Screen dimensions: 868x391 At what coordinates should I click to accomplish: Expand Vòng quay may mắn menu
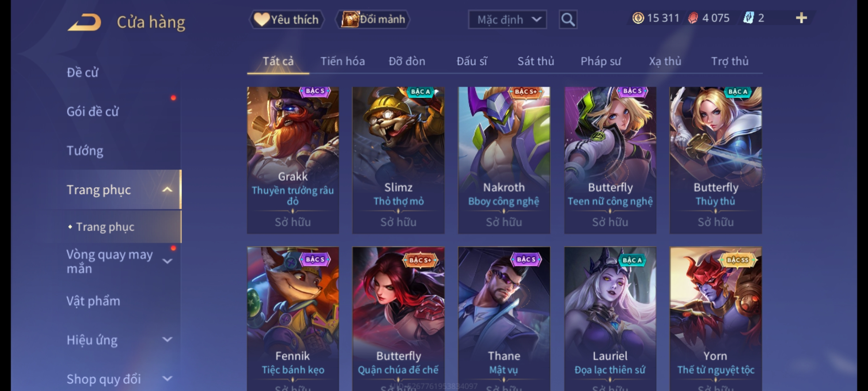tap(167, 261)
